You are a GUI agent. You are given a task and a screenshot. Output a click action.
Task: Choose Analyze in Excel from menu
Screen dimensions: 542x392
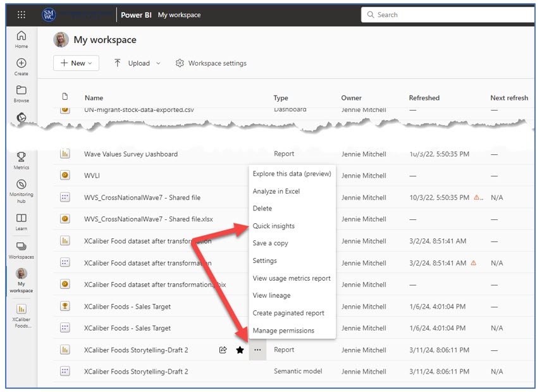coord(276,191)
